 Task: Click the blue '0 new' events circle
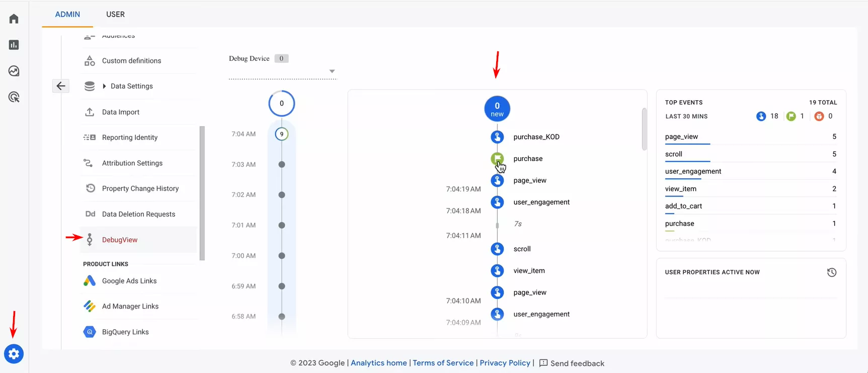(497, 109)
